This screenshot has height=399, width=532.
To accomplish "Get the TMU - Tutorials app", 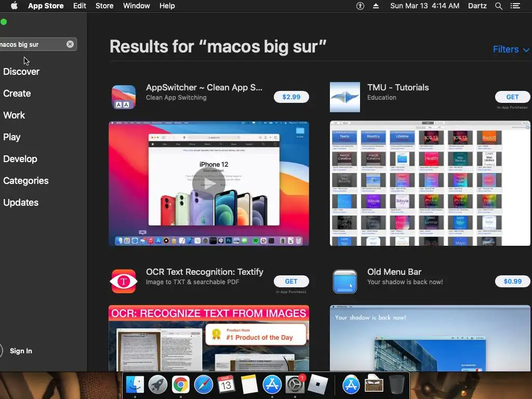I will click(x=512, y=97).
